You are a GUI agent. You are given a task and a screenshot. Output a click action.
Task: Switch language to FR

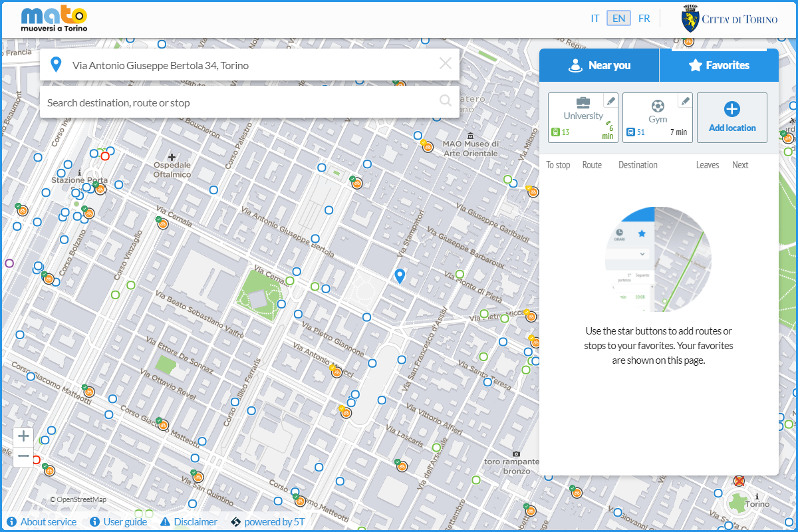(x=644, y=19)
